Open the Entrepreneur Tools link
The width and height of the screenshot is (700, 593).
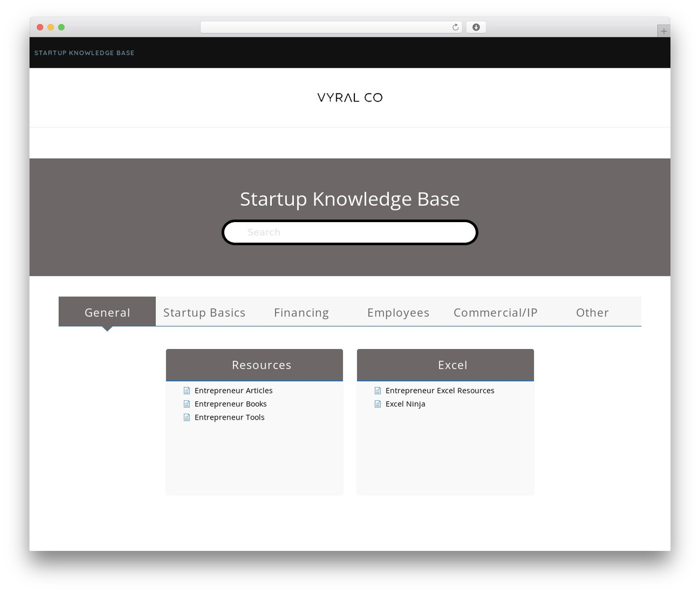[x=230, y=417]
